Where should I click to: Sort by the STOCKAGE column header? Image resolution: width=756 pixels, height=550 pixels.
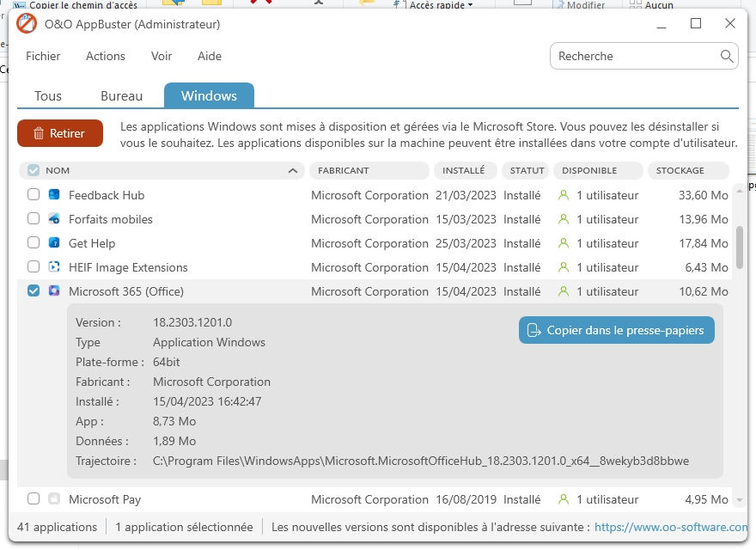click(688, 170)
